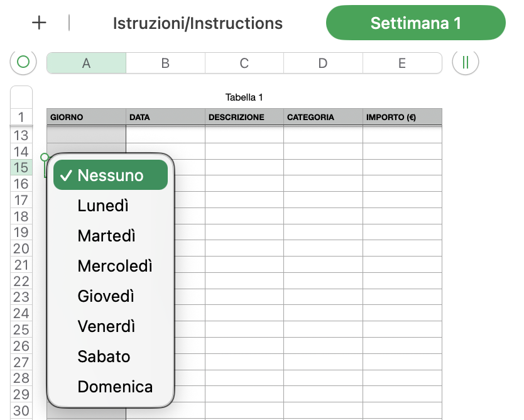Choose the Domenica option
The height and width of the screenshot is (420, 524).
[x=115, y=387]
